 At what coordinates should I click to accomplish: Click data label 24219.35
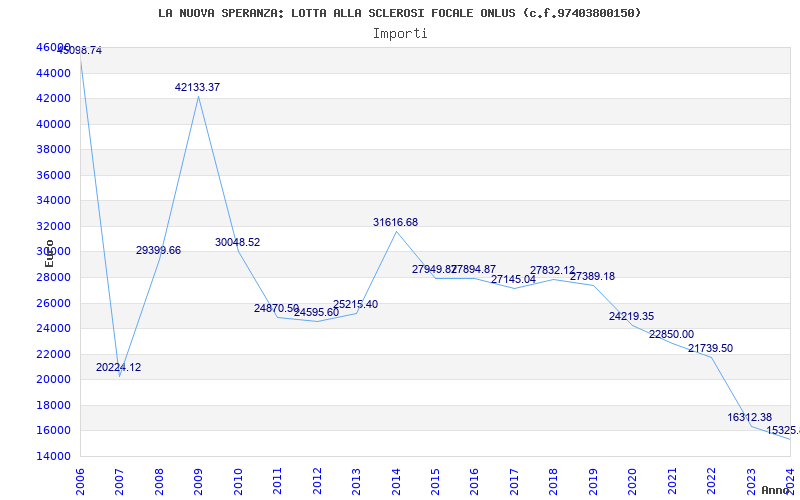631,316
